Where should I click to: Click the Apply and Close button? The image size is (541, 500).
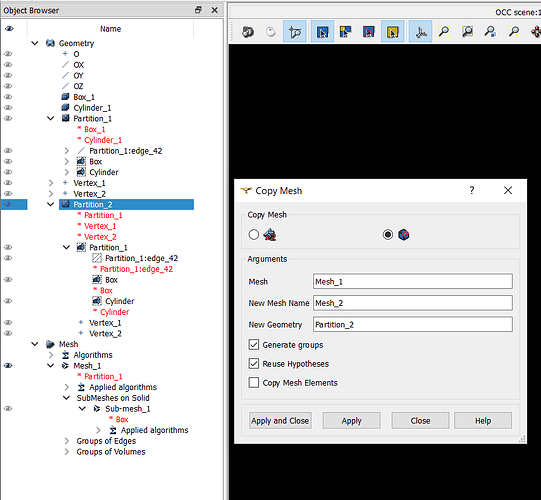click(x=280, y=421)
